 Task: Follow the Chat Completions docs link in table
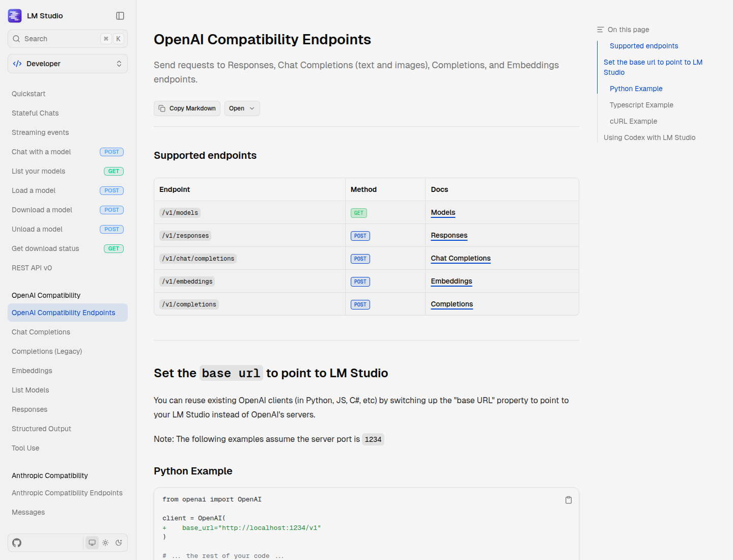tap(461, 258)
